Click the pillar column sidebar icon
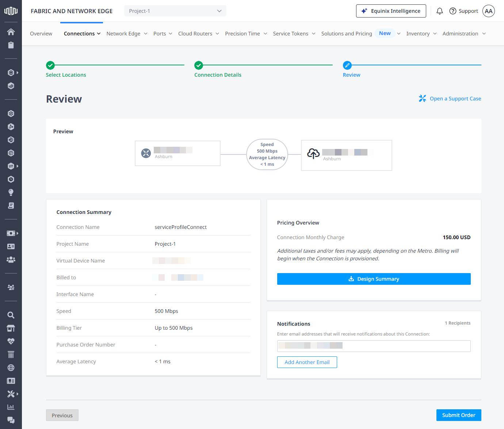Viewport: 504px width, 429px height. 11,355
